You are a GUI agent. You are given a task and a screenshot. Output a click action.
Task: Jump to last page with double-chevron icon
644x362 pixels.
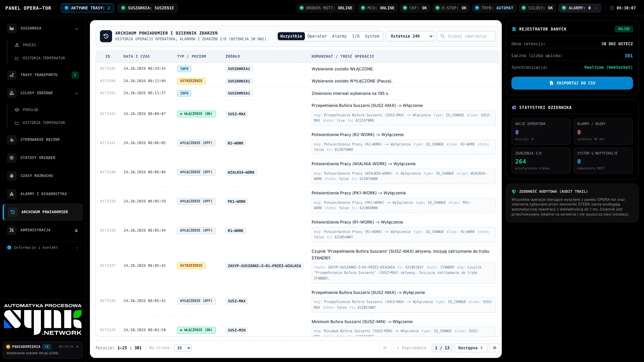click(494, 348)
